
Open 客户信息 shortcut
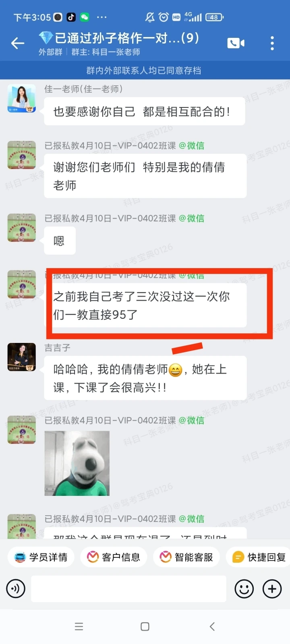click(x=114, y=557)
